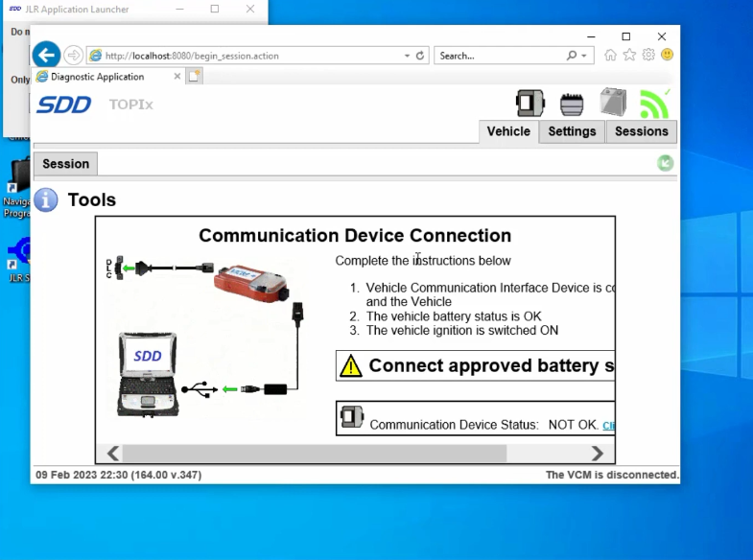This screenshot has width=753, height=560.
Task: Open browser Home icon
Action: coord(610,56)
